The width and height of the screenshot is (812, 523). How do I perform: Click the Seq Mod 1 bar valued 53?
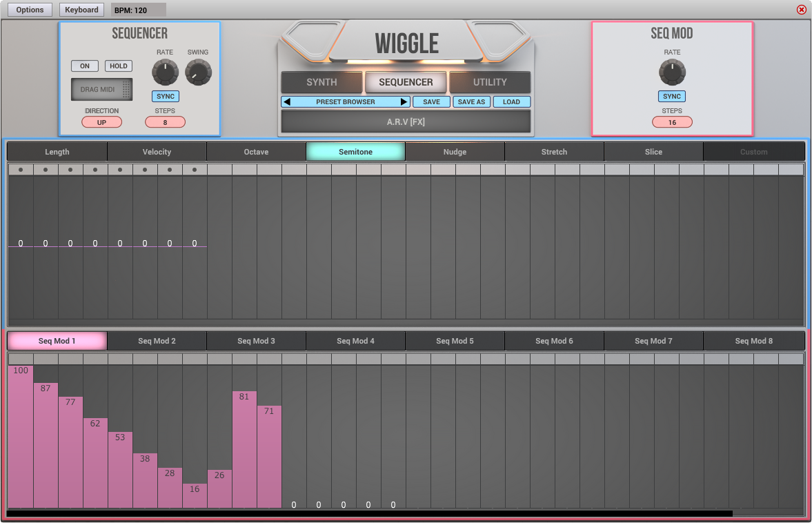coord(120,470)
